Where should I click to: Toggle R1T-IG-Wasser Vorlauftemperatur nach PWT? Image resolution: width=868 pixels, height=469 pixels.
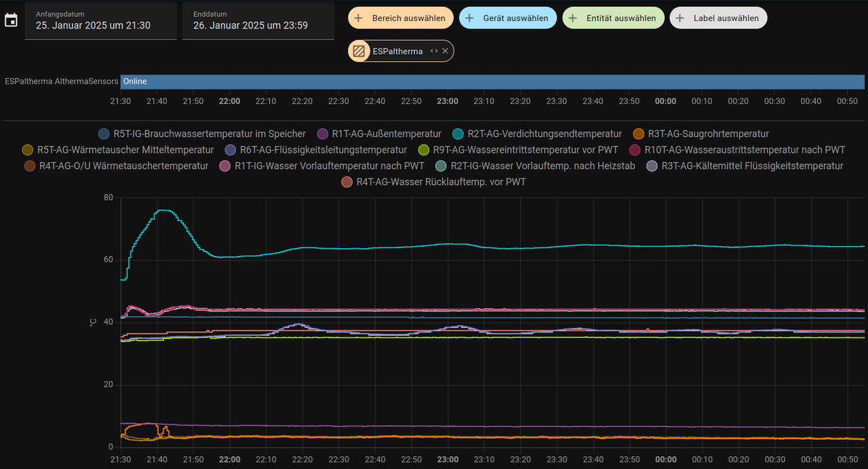[x=322, y=165]
